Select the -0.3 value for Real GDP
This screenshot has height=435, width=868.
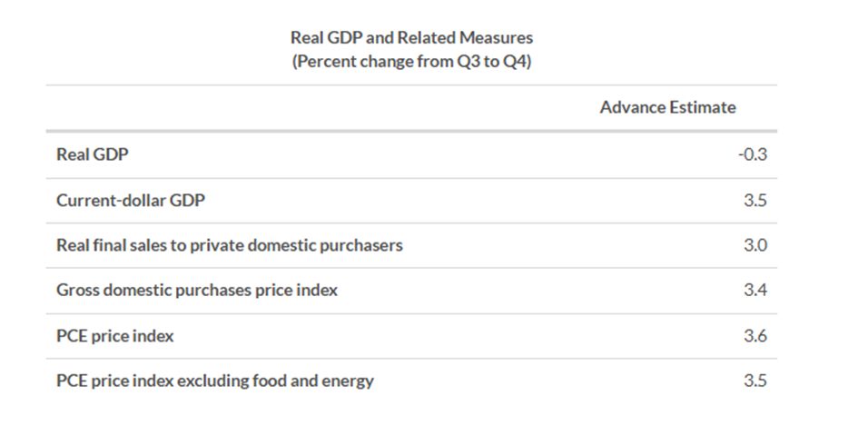753,154
